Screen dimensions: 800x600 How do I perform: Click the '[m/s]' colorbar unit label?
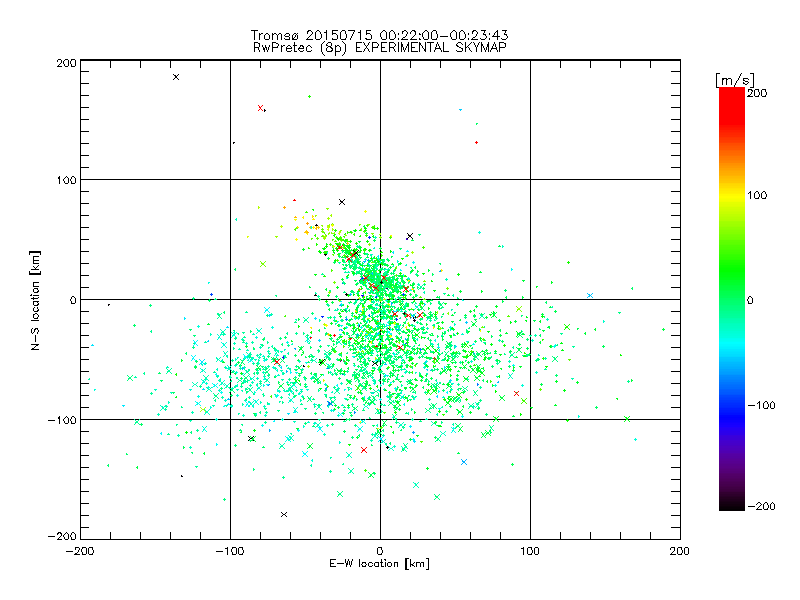[x=734, y=80]
